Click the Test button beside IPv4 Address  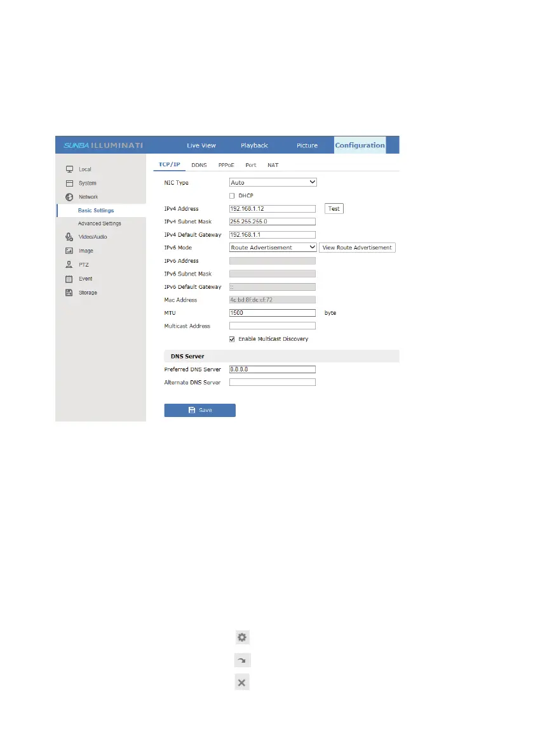click(x=334, y=209)
